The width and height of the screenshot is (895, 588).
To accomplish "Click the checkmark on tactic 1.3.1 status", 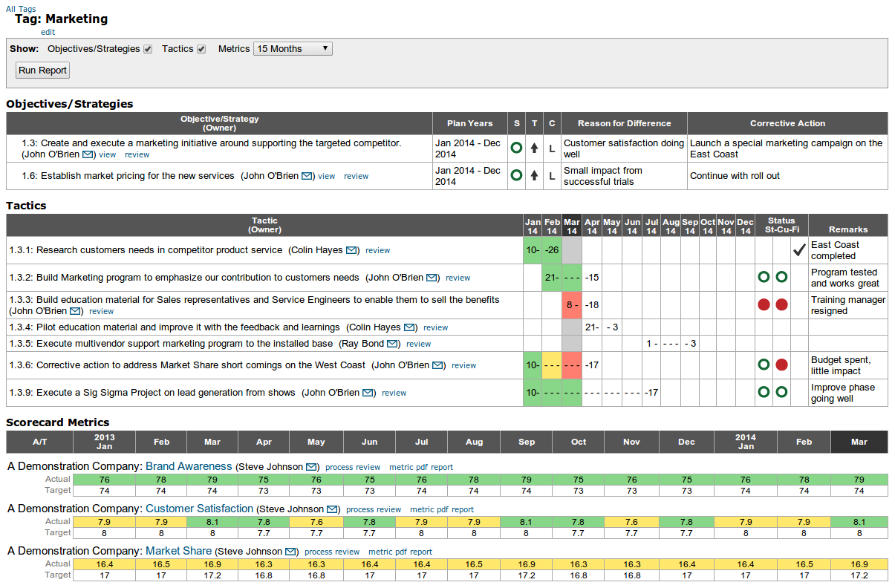I will point(798,249).
